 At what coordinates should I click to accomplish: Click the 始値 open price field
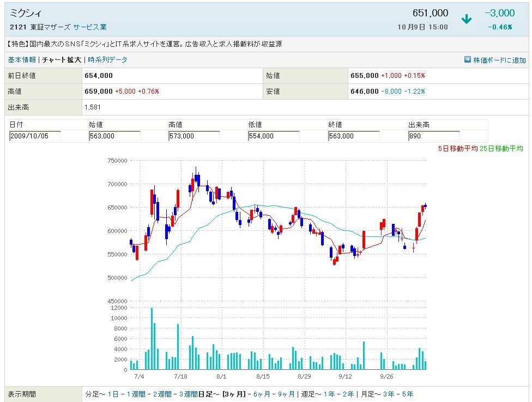click(x=114, y=136)
